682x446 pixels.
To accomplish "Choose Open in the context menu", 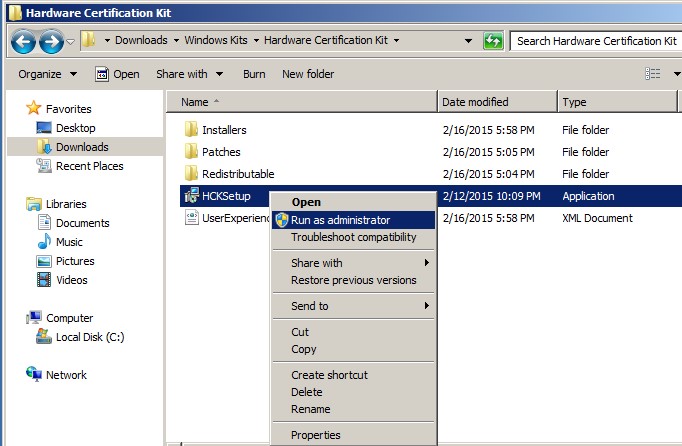I will [x=353, y=202].
